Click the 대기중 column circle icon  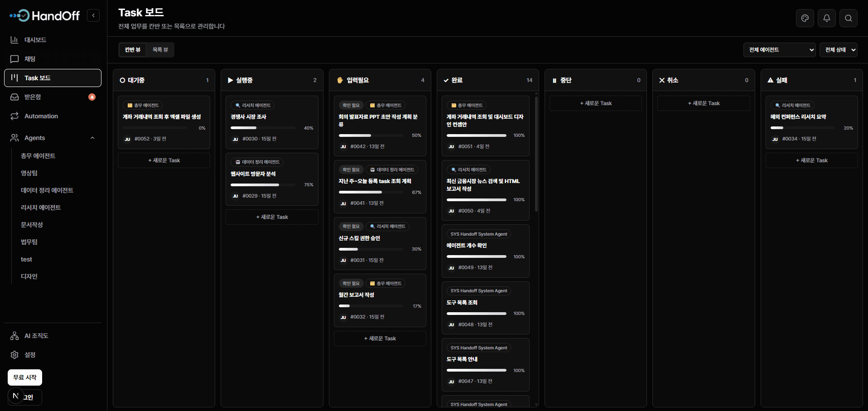(122, 80)
